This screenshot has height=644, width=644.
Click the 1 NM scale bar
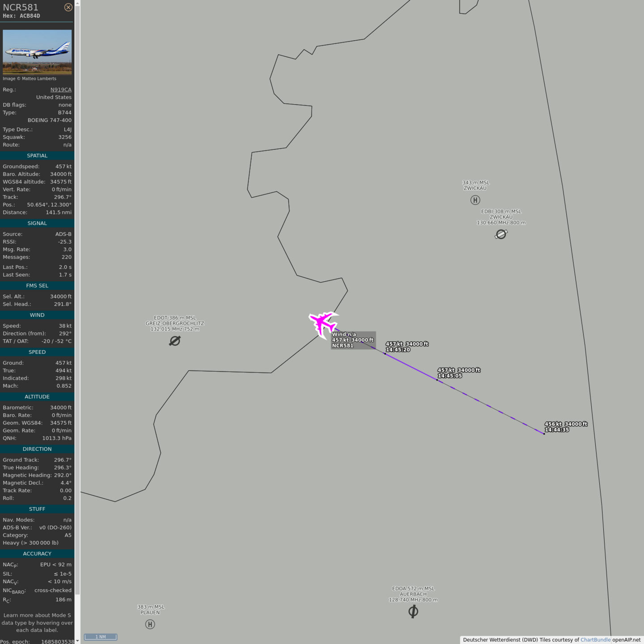click(x=101, y=637)
